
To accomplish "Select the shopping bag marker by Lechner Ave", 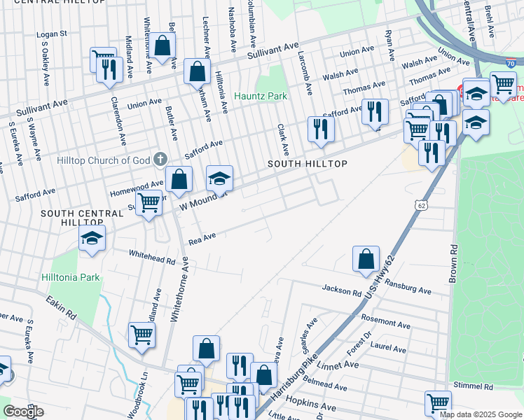I will [197, 72].
